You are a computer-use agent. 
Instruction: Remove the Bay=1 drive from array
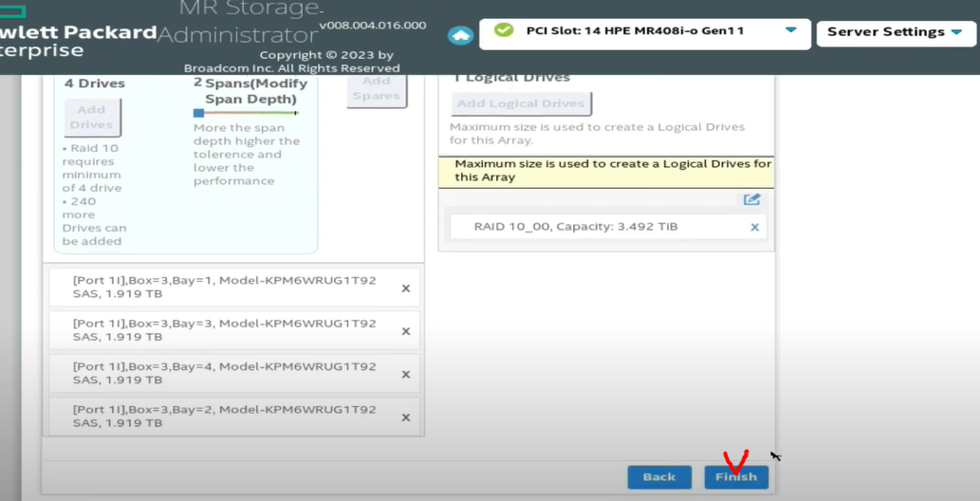406,288
